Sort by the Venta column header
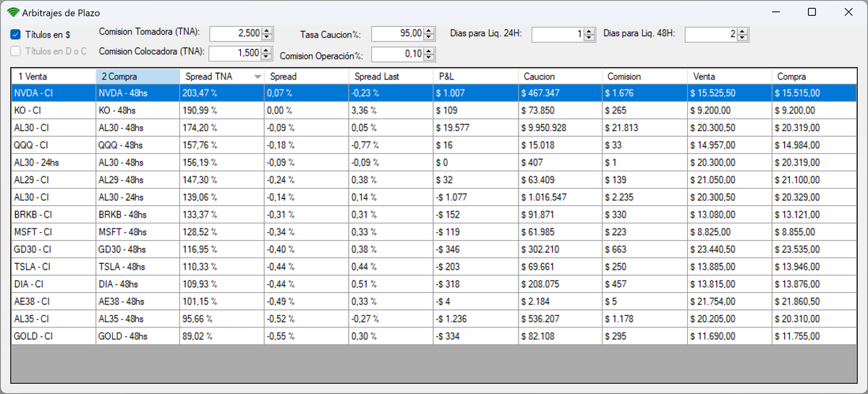The width and height of the screenshot is (868, 394). click(729, 77)
